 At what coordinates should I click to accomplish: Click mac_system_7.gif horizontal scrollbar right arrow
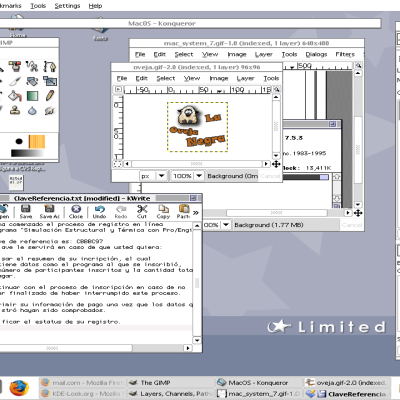[x=348, y=213]
